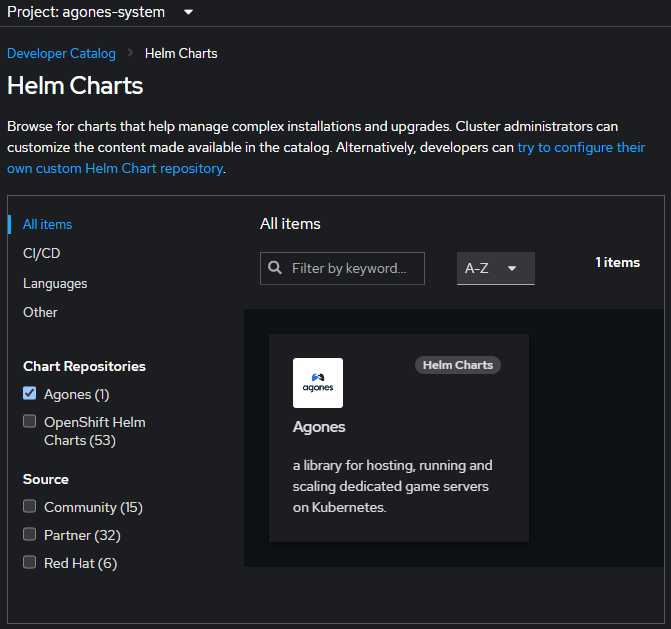This screenshot has width=671, height=629.
Task: Go to Developer Catalog breadcrumb link
Action: point(61,53)
